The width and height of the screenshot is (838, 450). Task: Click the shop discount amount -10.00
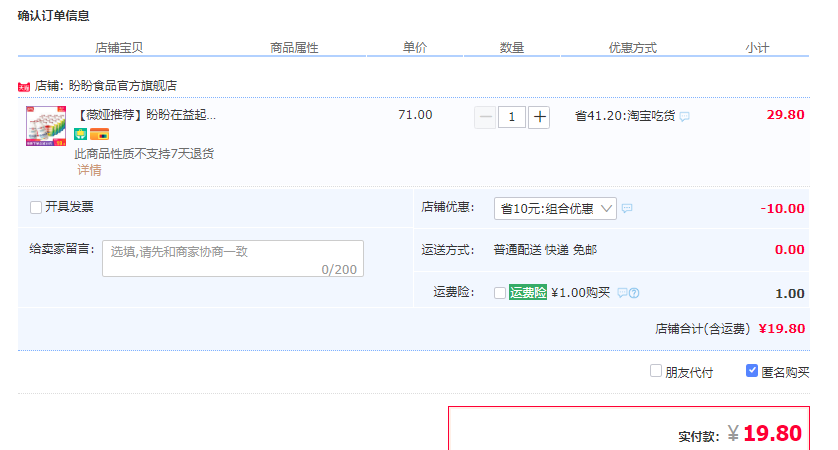point(782,208)
